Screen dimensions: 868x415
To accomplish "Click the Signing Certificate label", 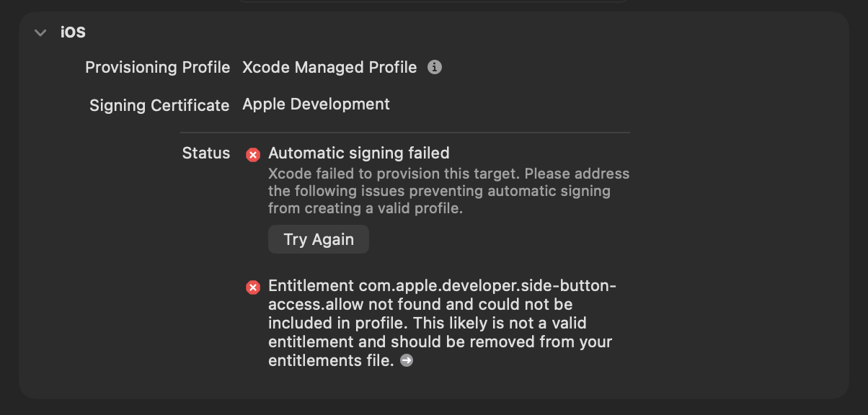I will (x=159, y=105).
